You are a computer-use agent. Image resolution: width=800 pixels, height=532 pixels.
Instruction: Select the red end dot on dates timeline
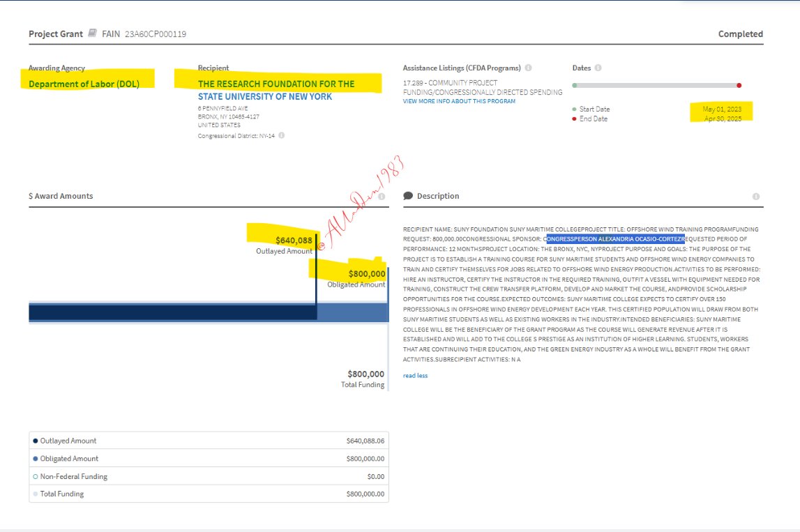coord(739,85)
